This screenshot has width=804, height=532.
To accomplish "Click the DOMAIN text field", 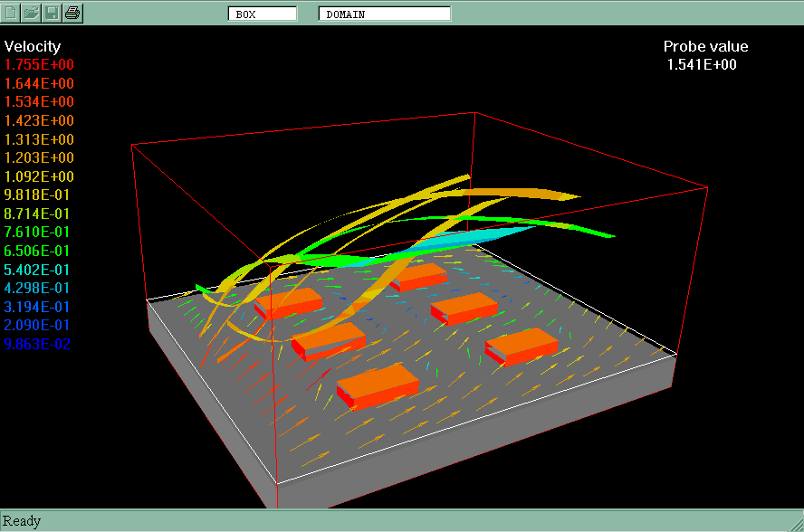I will [384, 14].
